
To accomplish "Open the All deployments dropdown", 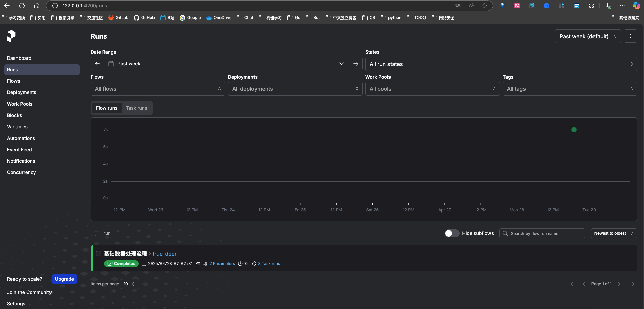I will 295,89.
